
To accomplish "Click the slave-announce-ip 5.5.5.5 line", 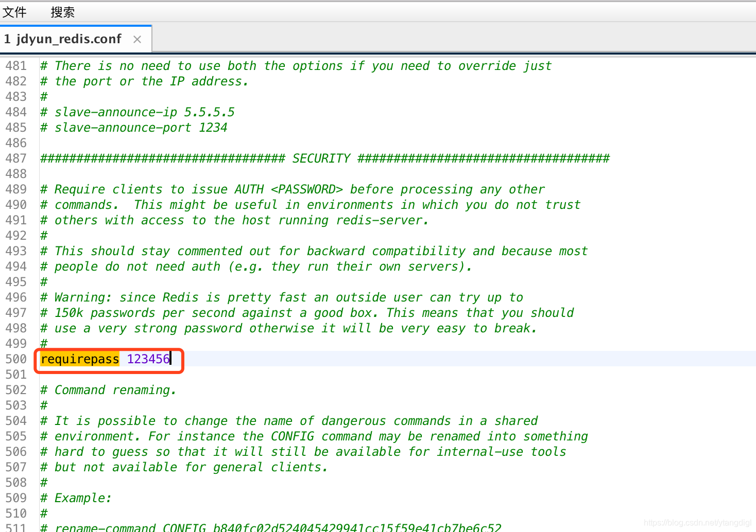I will click(138, 112).
